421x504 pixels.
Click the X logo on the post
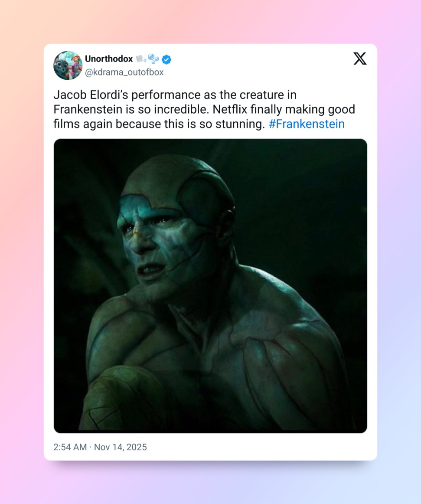coord(360,59)
